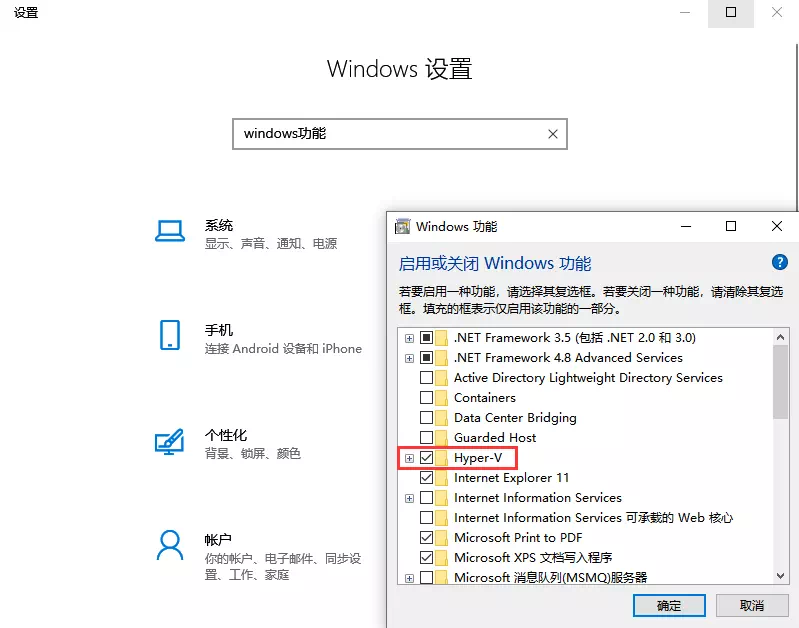Screen dimensions: 799x628
Task: Click 确定 to confirm feature changes
Action: tap(669, 606)
